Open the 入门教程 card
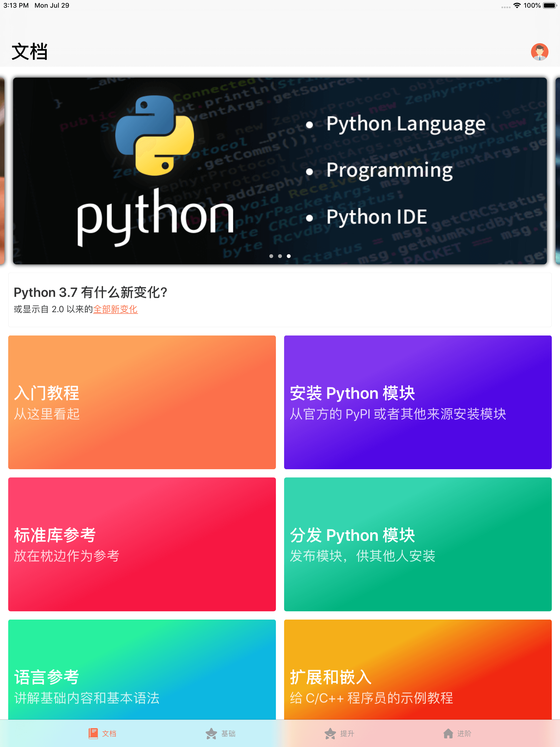Image resolution: width=560 pixels, height=747 pixels. (x=142, y=402)
